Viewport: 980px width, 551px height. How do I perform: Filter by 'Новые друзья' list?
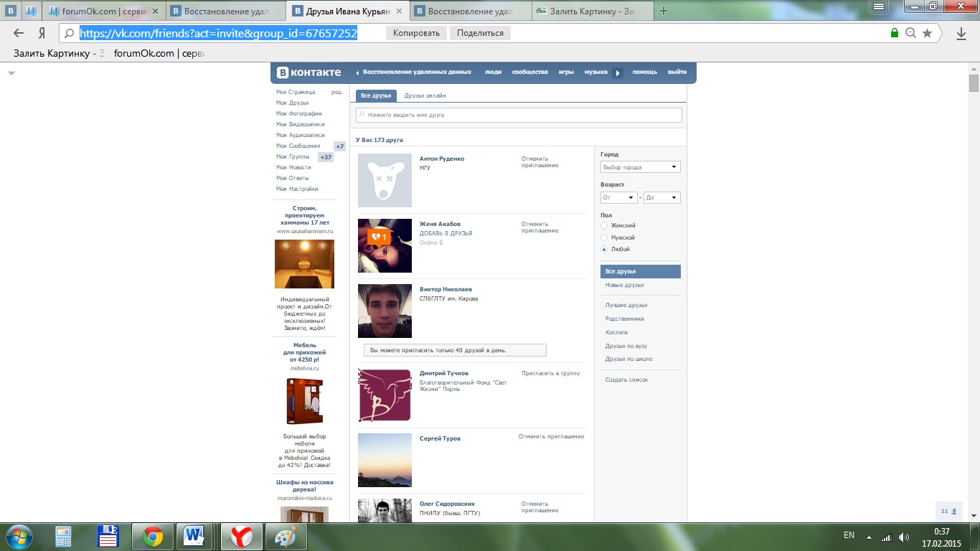pos(624,285)
